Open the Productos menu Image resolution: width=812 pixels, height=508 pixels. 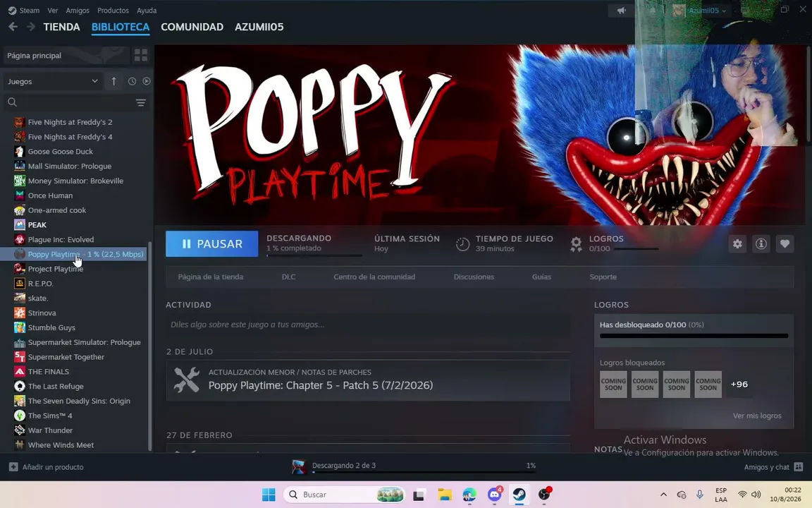pos(113,11)
